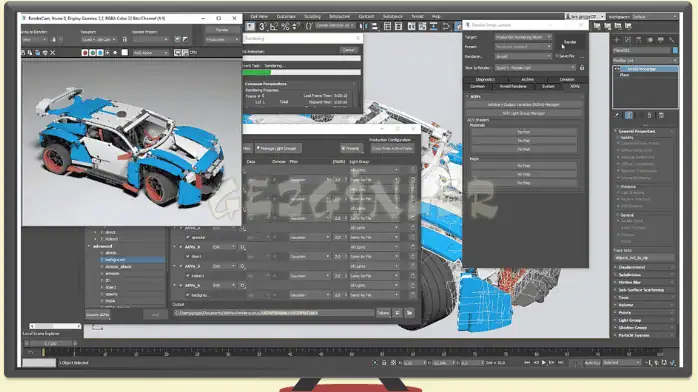Switch to the System tab
The height and width of the screenshot is (392, 698).
coord(548,87)
